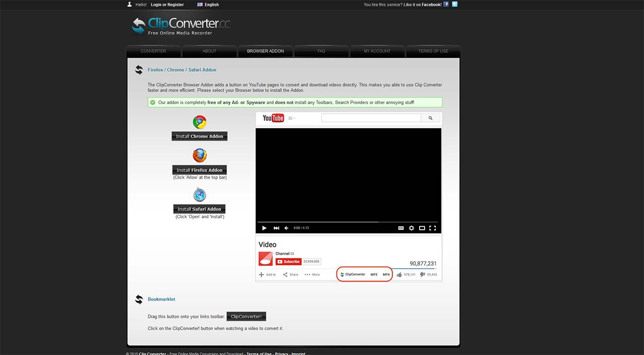Click the YouTube guide menu icon
Image resolution: width=644 pixels, height=355 pixels.
click(290, 118)
